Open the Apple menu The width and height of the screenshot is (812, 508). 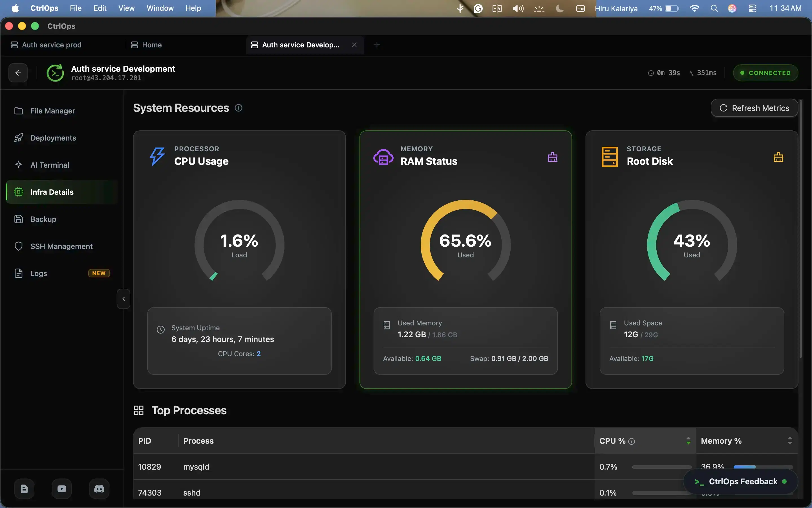[15, 8]
